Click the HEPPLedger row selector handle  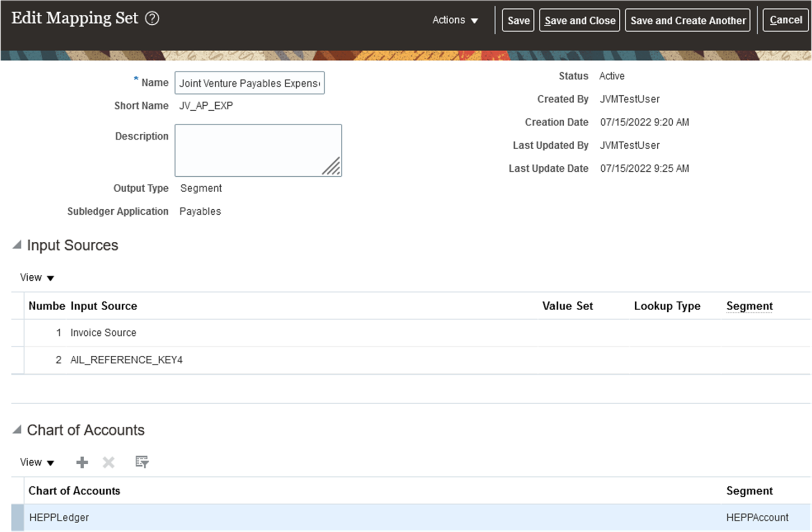[18, 518]
